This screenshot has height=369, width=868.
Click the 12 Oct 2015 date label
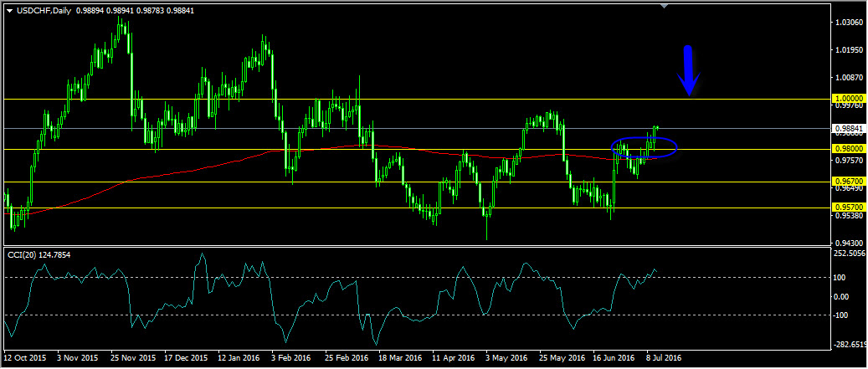point(27,357)
